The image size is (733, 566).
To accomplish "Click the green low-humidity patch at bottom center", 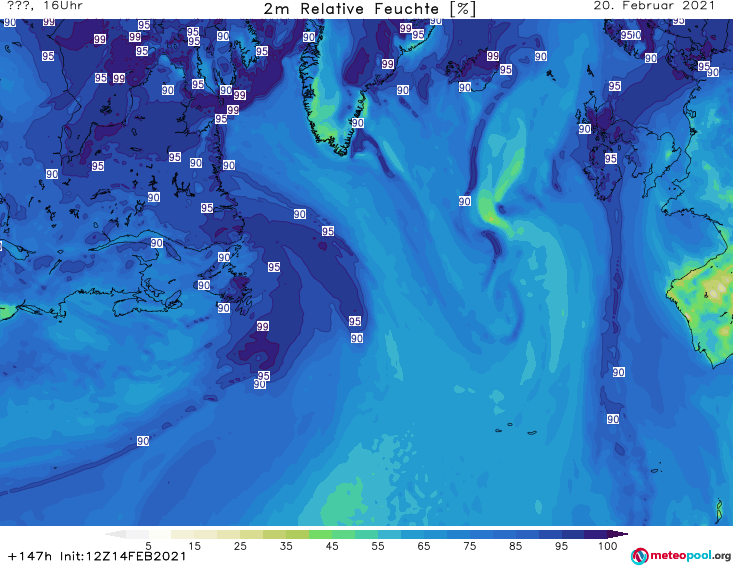I will (345, 505).
